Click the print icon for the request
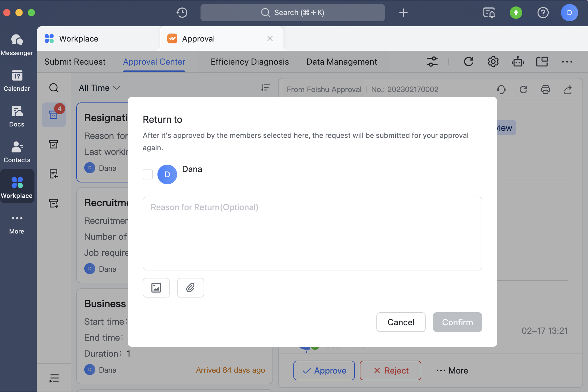Screen dimensions: 588x392 [x=545, y=90]
